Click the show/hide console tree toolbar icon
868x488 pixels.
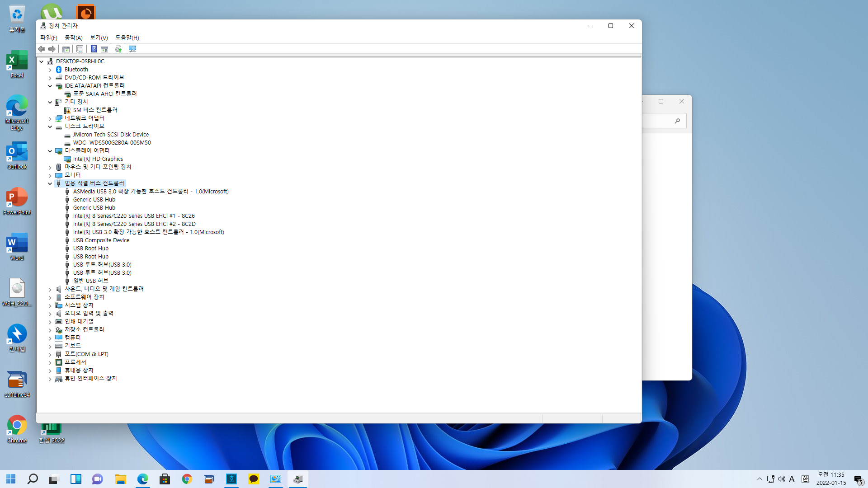click(66, 49)
